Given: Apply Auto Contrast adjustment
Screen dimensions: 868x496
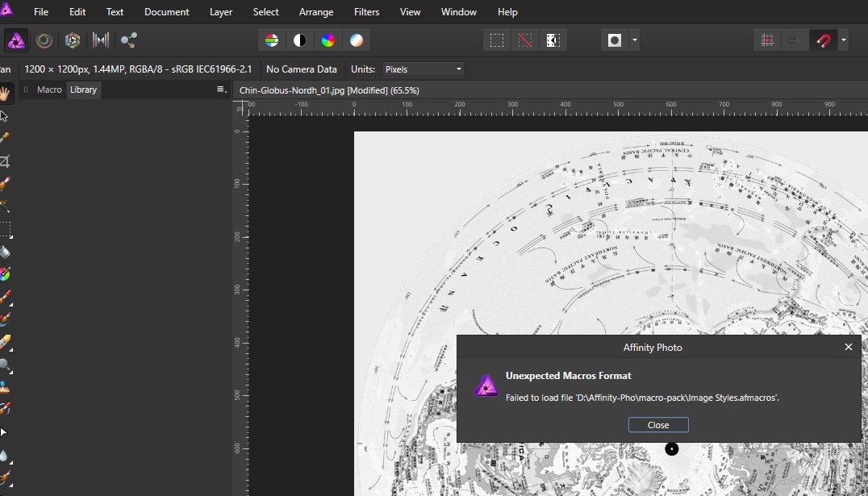Looking at the screenshot, I should (300, 40).
